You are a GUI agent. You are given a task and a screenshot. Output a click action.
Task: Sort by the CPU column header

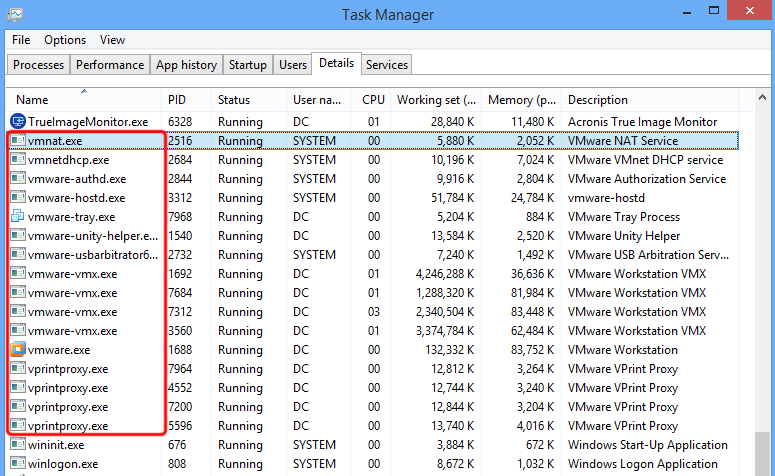pyautogui.click(x=371, y=100)
